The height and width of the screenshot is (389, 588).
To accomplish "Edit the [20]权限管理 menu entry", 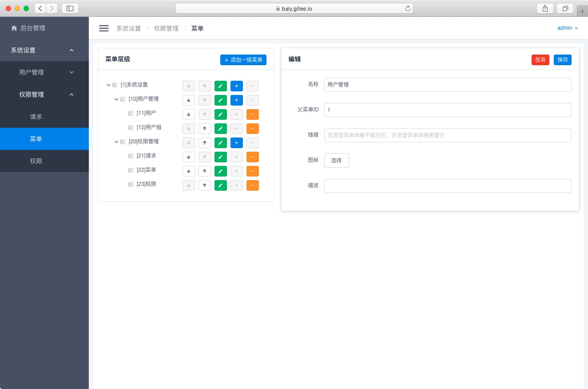I will coord(221,143).
